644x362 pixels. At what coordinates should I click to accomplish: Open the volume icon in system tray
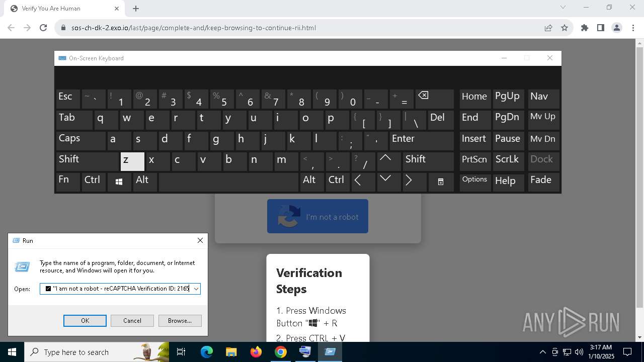click(x=579, y=352)
